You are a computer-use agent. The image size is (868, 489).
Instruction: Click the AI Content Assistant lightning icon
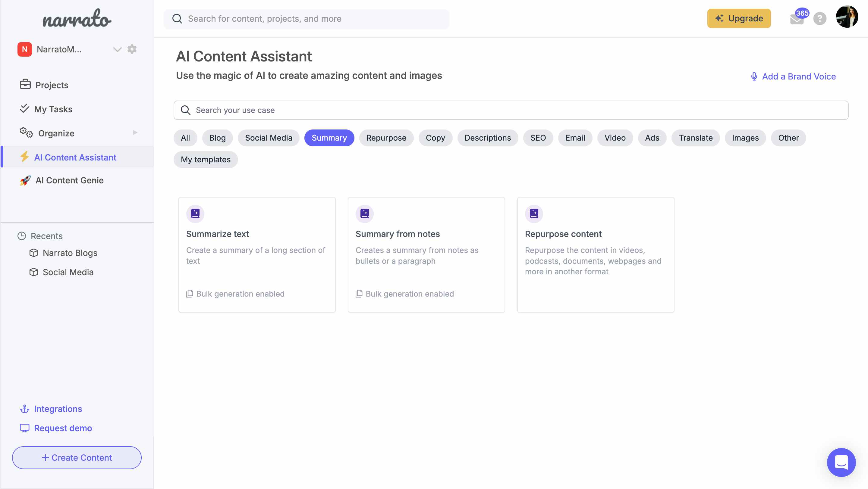pyautogui.click(x=24, y=157)
